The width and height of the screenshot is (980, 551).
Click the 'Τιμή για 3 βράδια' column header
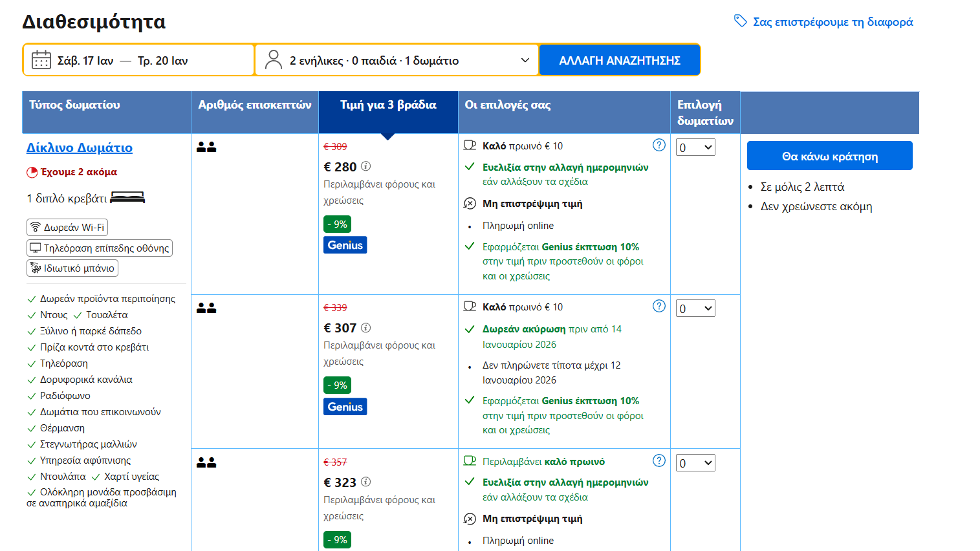[x=388, y=105]
